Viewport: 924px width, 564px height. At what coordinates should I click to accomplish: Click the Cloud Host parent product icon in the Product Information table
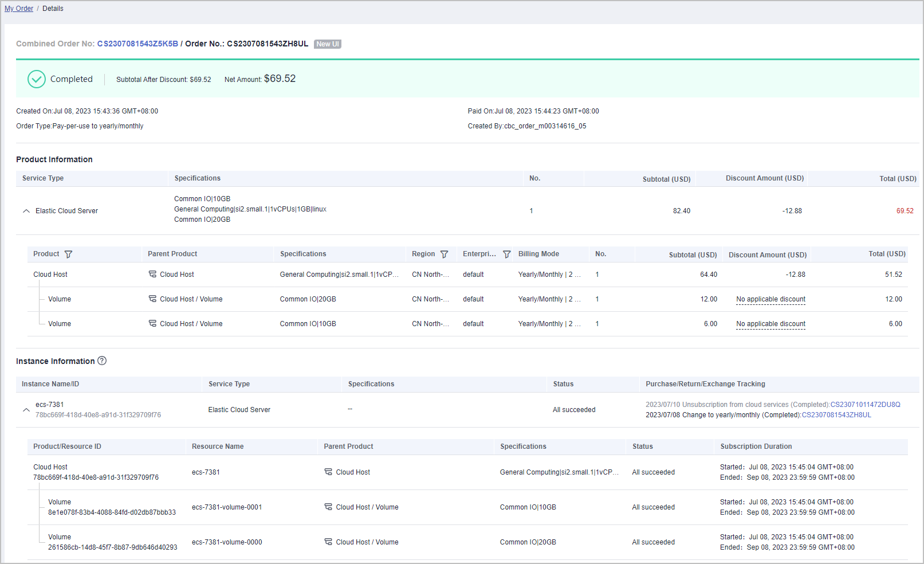tap(152, 275)
